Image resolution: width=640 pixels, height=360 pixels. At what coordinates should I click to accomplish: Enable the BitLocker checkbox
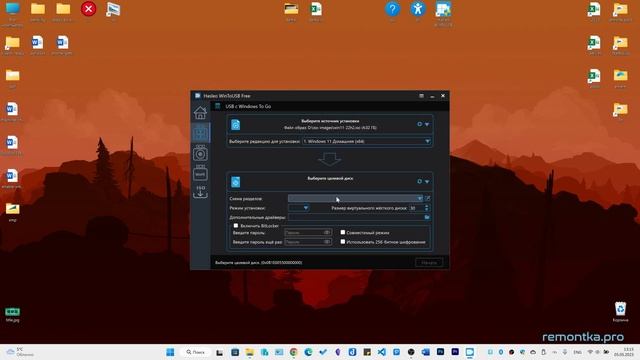pos(236,225)
